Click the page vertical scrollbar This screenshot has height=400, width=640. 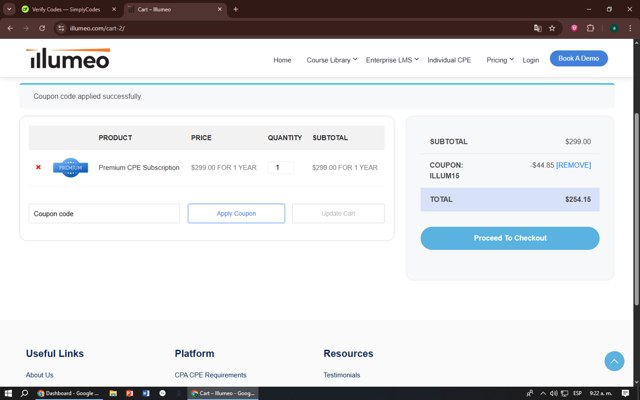636,208
